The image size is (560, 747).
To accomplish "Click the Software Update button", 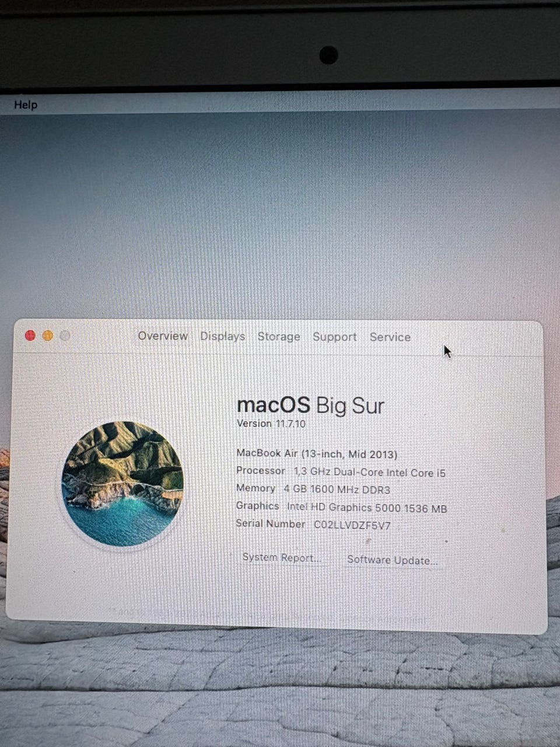I will point(392,560).
